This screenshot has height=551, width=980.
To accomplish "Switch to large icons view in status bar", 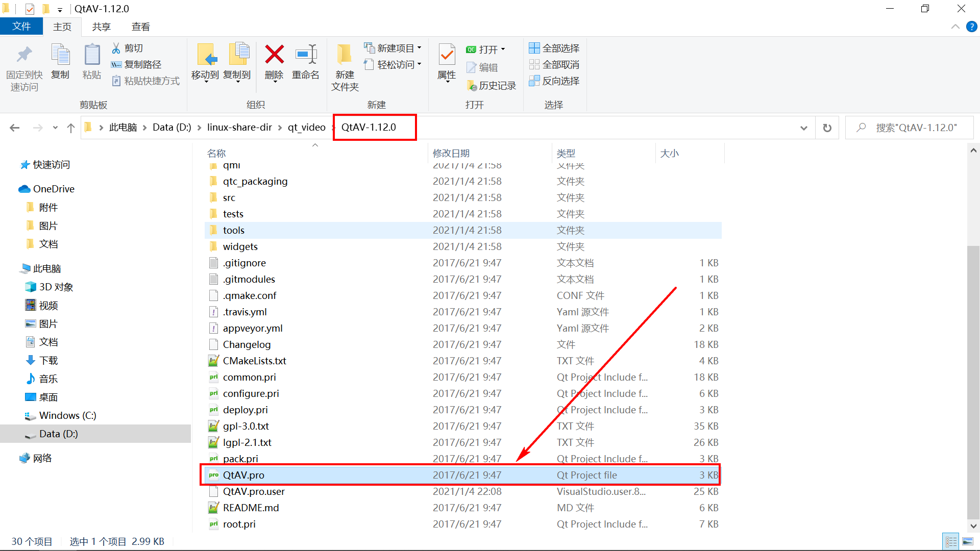I will (x=967, y=542).
